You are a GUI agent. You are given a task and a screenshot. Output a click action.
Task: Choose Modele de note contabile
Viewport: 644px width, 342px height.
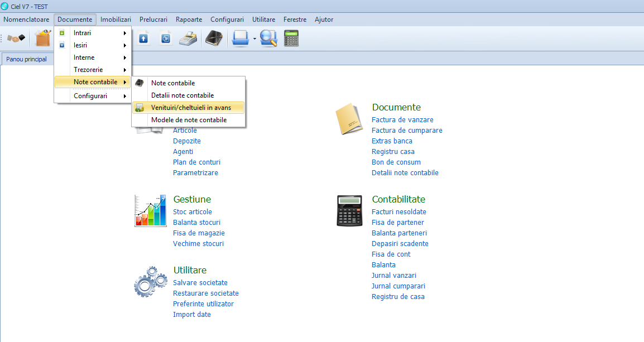188,120
